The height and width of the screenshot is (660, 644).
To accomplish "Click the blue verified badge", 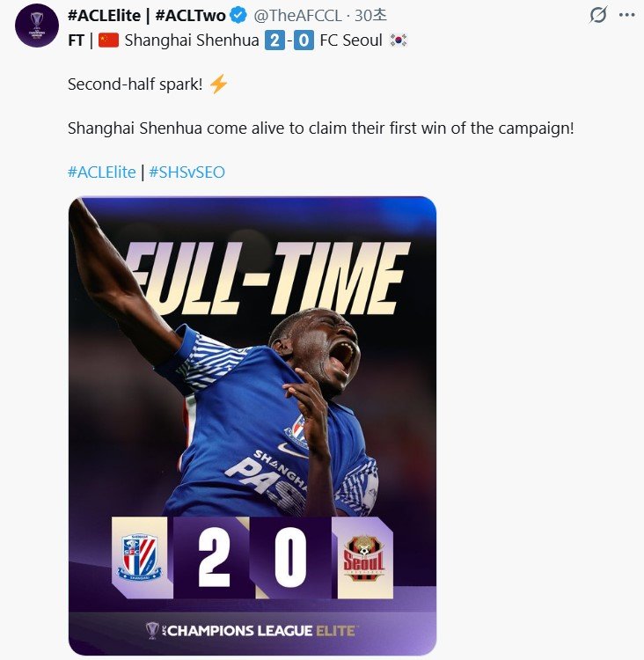I will [238, 15].
